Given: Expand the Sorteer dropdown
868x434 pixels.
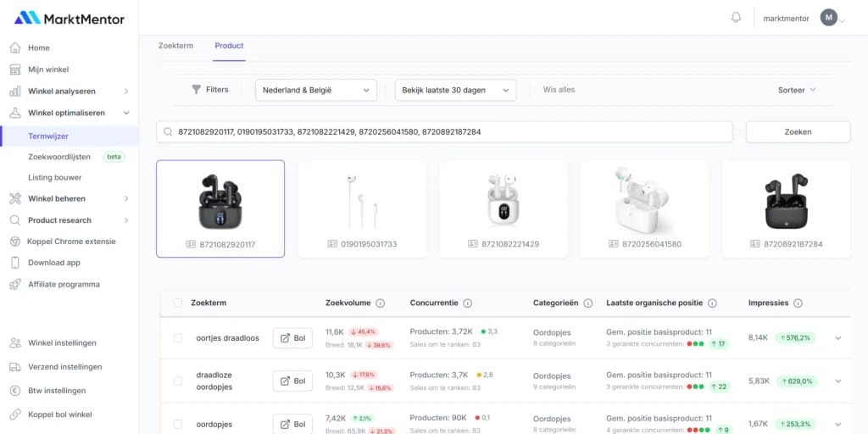Looking at the screenshot, I should coord(796,90).
